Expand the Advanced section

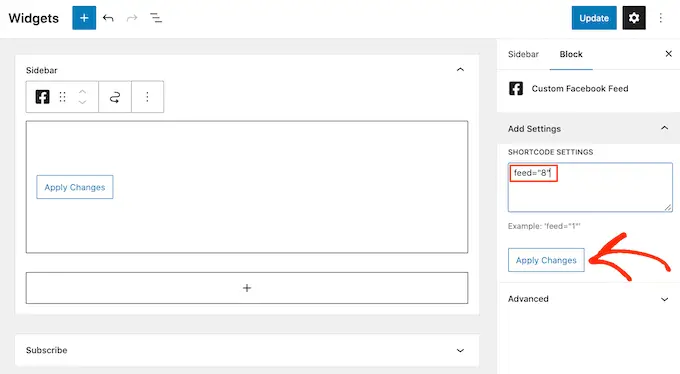(664, 299)
